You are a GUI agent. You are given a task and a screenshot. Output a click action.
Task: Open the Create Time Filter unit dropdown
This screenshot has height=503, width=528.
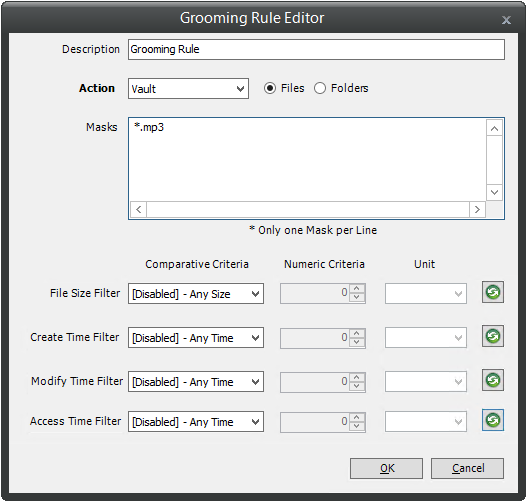pyautogui.click(x=426, y=337)
